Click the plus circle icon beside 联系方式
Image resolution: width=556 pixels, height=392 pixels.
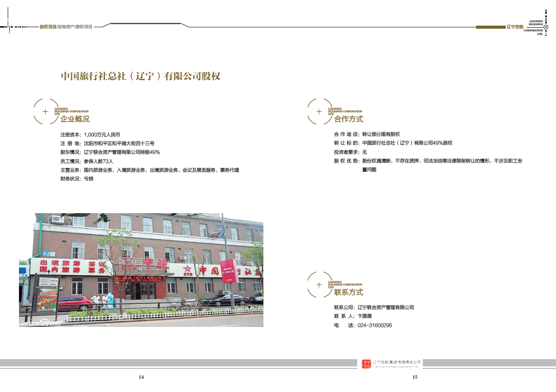(319, 284)
